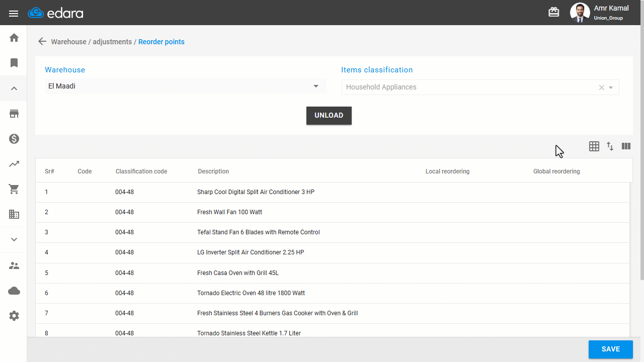Sort by Sr# column header

(x=49, y=171)
